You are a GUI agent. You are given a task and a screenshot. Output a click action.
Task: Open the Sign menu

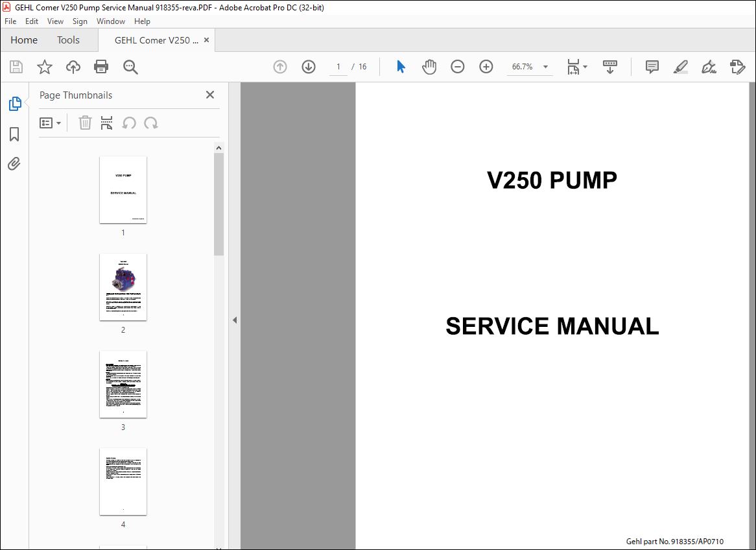click(80, 21)
